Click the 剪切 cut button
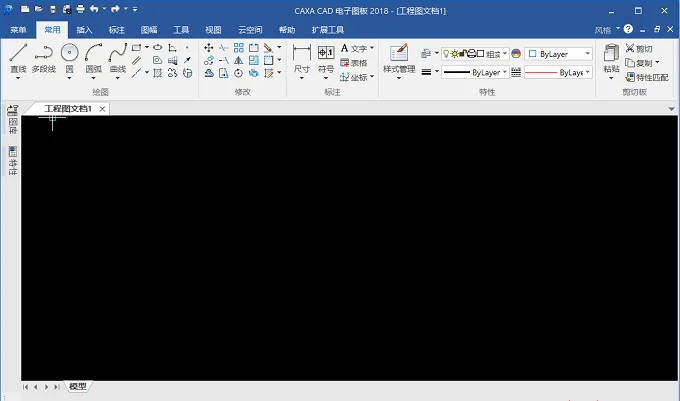This screenshot has height=401, width=680. point(639,49)
